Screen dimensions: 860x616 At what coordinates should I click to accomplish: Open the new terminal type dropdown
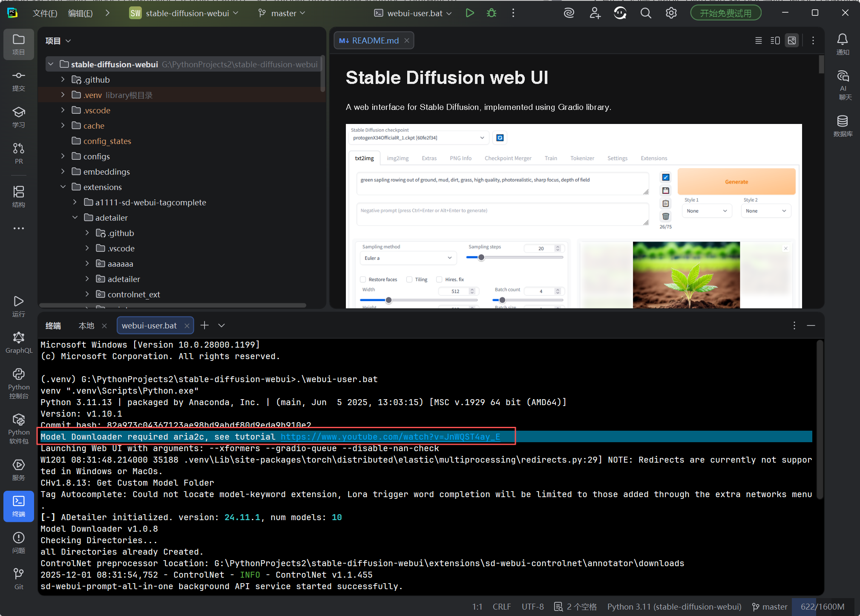tap(221, 325)
